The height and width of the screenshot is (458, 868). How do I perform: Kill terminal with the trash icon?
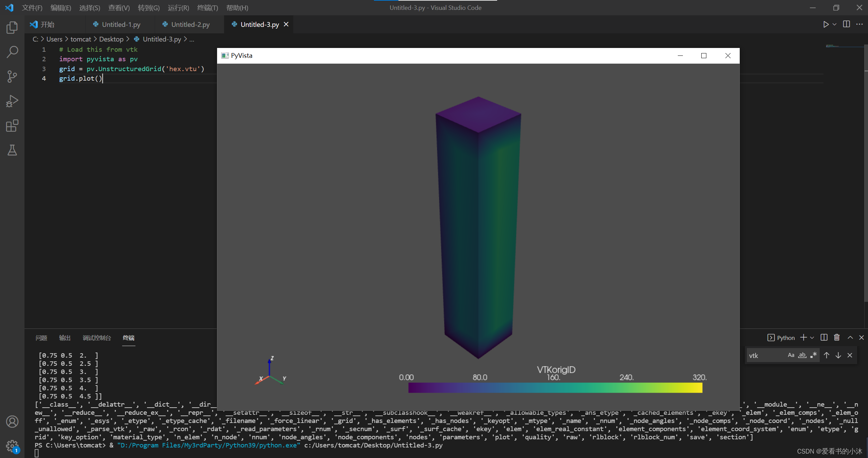[837, 337]
